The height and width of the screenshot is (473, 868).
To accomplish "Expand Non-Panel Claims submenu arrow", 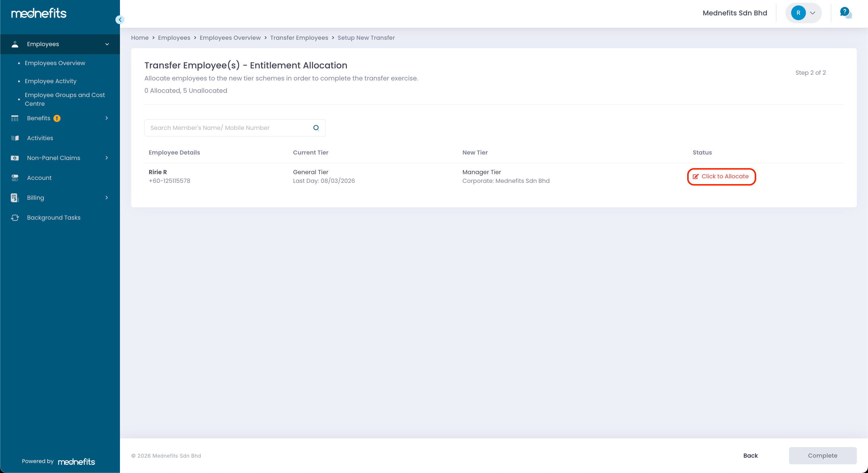I will click(106, 158).
